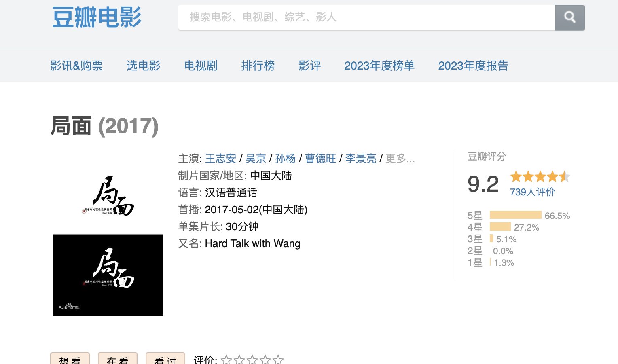Click the 9.2 rating score
618x364 pixels.
[x=483, y=184]
